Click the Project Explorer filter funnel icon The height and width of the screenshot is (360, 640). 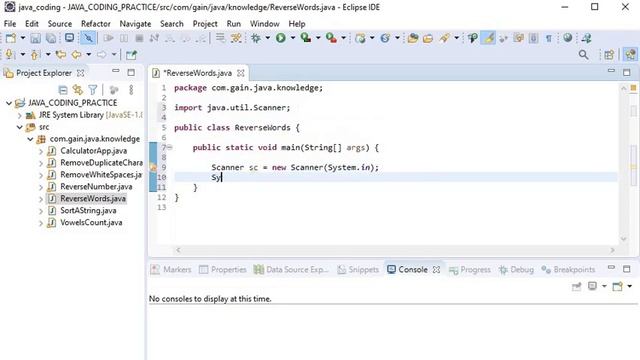(93, 90)
